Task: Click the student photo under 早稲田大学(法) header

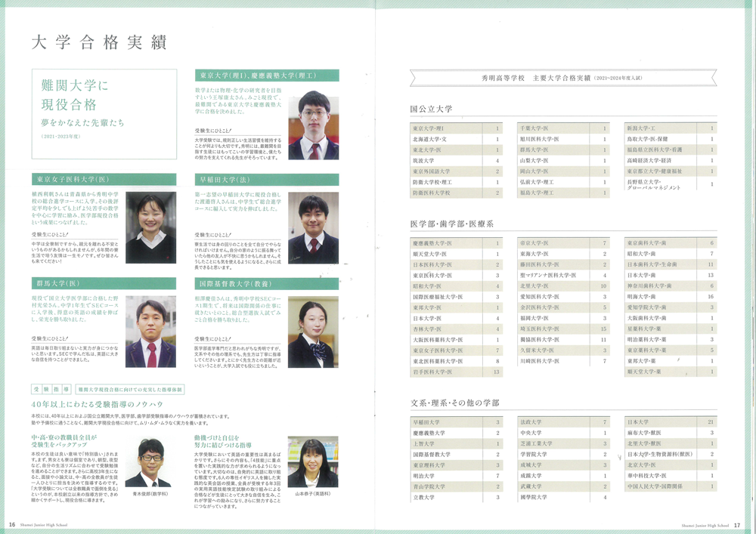Action: tap(314, 228)
